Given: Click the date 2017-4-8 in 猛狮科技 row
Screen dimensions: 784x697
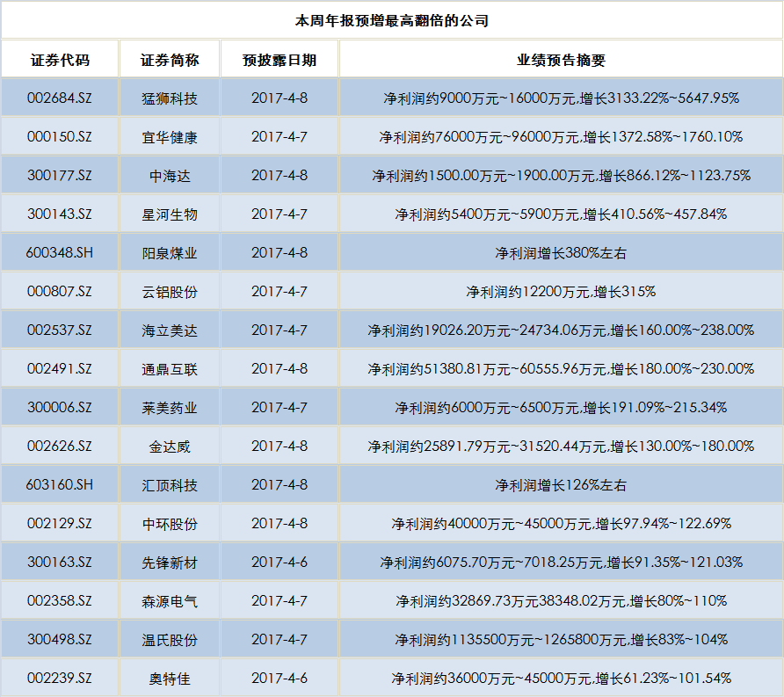Looking at the screenshot, I should point(279,98).
